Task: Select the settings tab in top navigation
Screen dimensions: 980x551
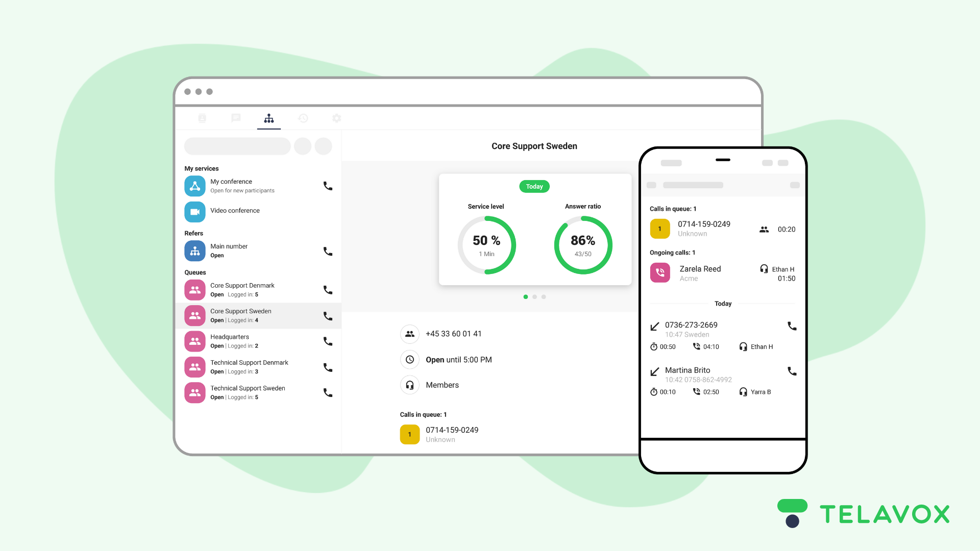Action: tap(336, 118)
